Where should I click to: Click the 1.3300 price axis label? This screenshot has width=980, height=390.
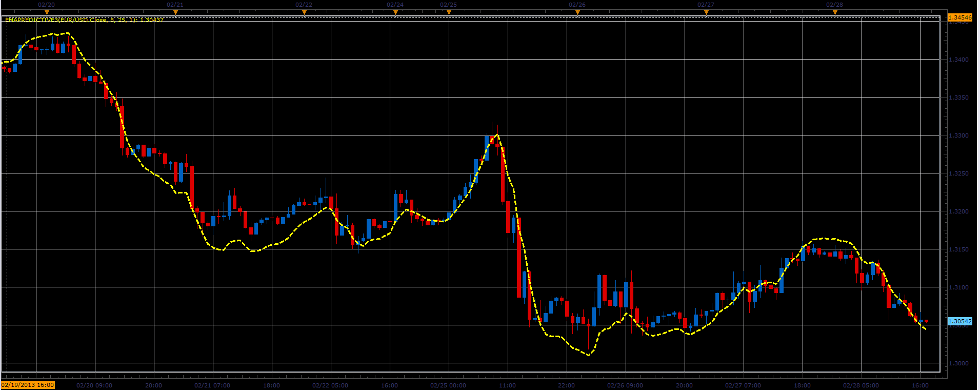tap(958, 135)
